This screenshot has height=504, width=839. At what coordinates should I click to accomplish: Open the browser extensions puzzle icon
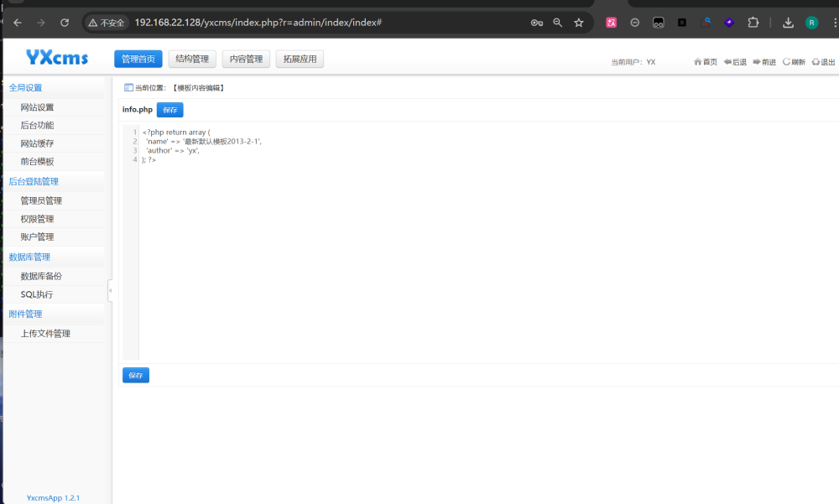[x=753, y=23]
